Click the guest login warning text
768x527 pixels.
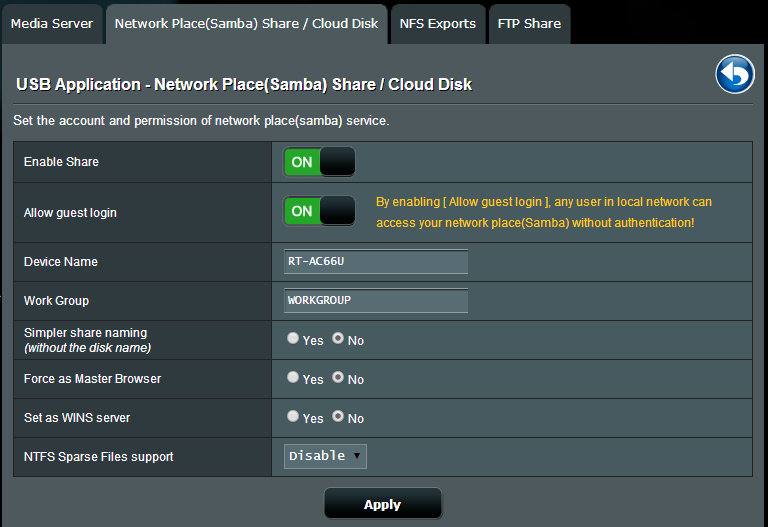point(544,212)
